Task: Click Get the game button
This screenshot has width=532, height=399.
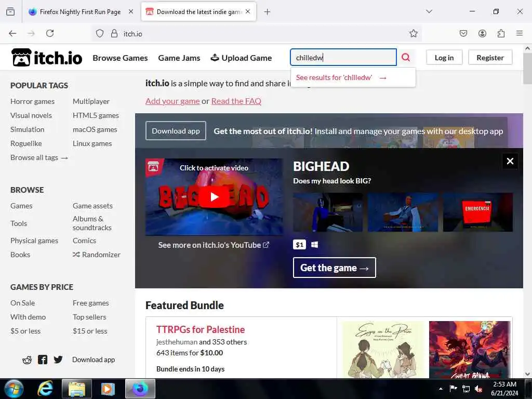Action: tap(335, 268)
